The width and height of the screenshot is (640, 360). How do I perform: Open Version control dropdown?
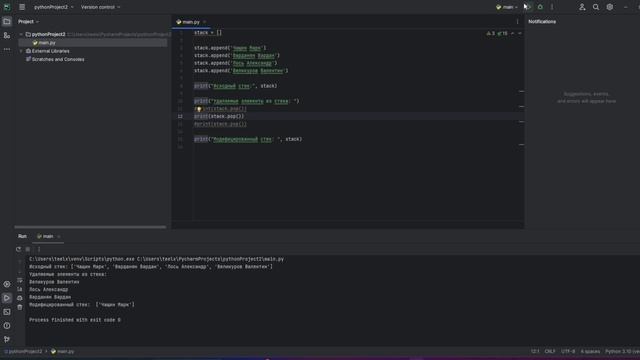pyautogui.click(x=100, y=7)
